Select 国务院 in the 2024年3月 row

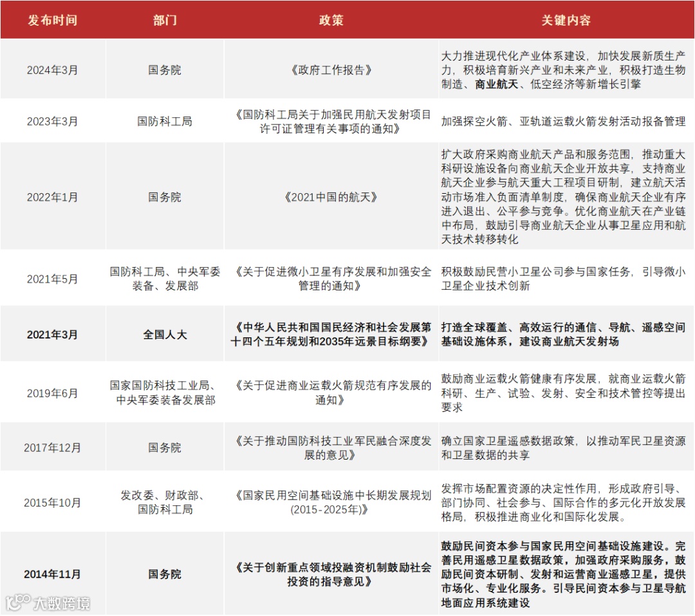coord(165,70)
